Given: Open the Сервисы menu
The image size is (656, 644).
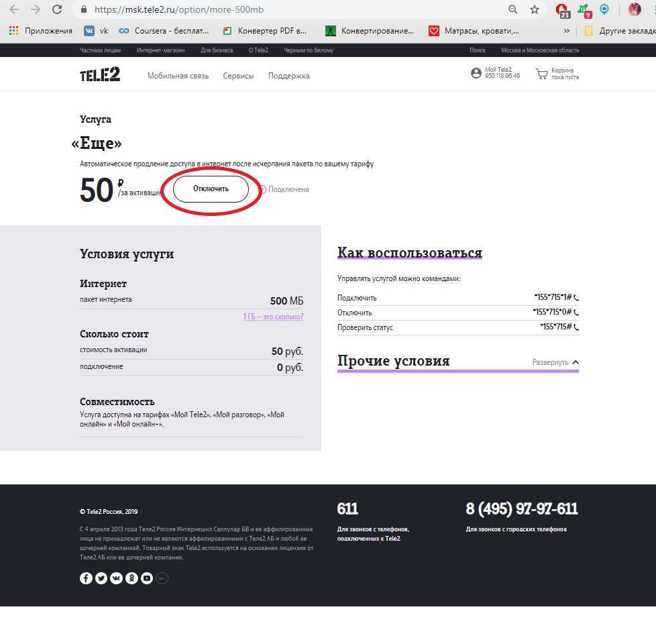Looking at the screenshot, I should pyautogui.click(x=238, y=76).
